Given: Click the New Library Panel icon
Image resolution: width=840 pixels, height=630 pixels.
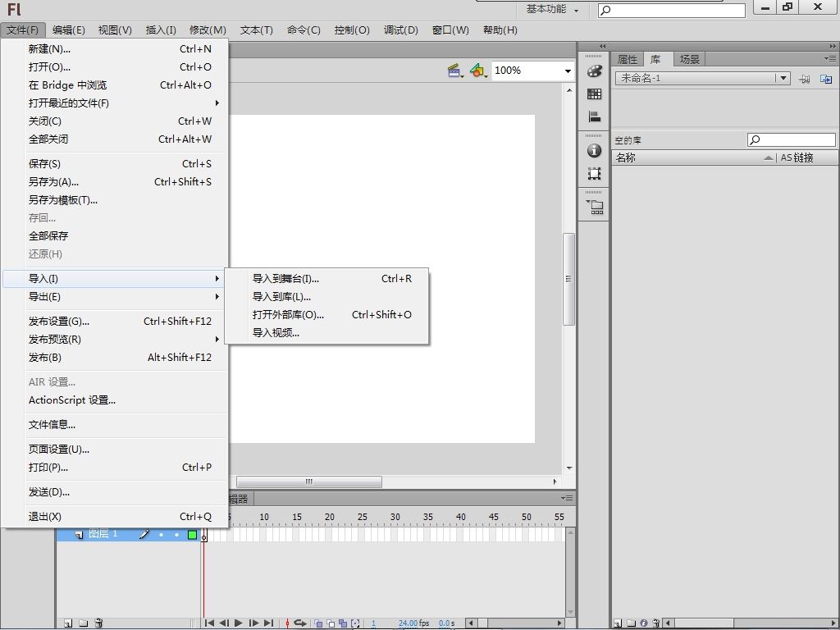Looking at the screenshot, I should coord(826,79).
